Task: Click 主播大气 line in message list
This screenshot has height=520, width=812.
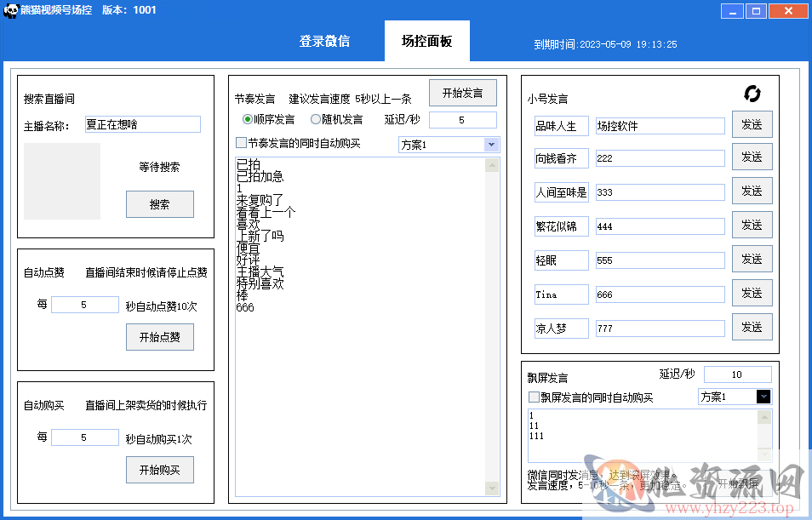Action: tap(260, 271)
